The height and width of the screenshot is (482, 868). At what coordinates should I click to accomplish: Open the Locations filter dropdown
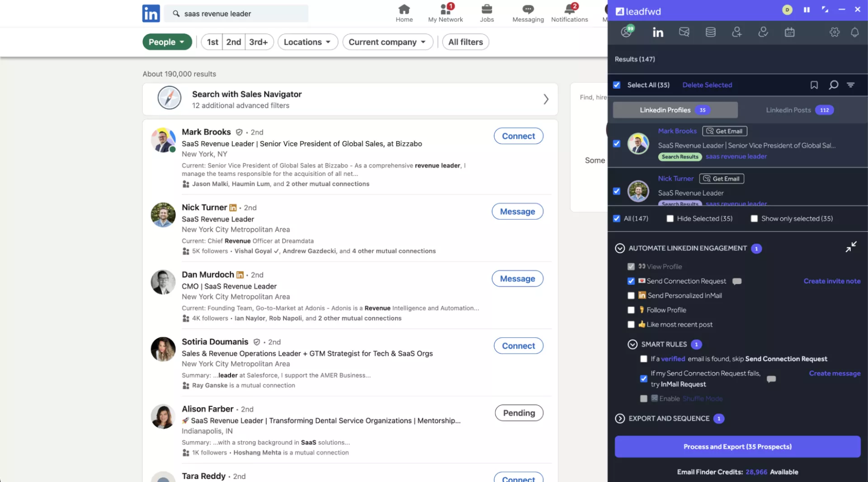[x=307, y=42]
